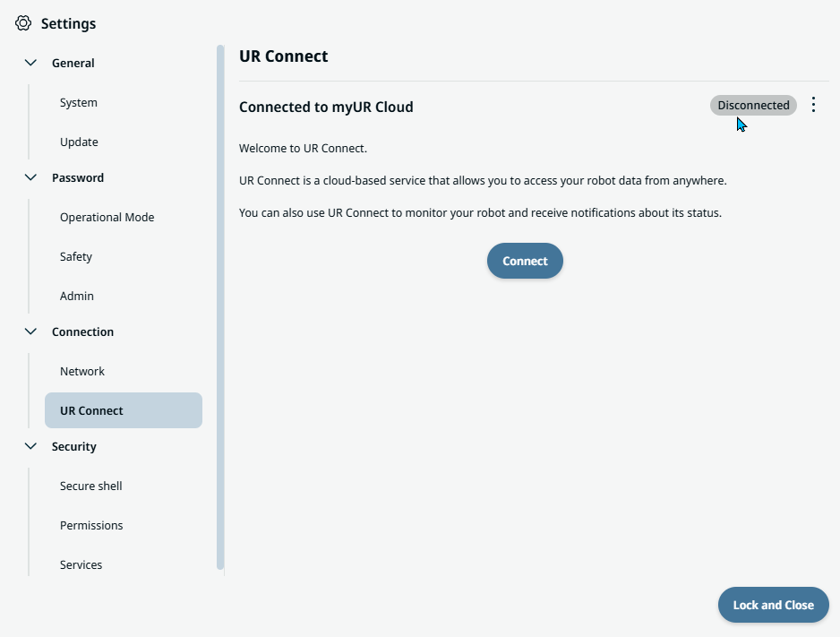This screenshot has height=637, width=840.
Task: Go to the Permissions page
Action: (x=91, y=525)
